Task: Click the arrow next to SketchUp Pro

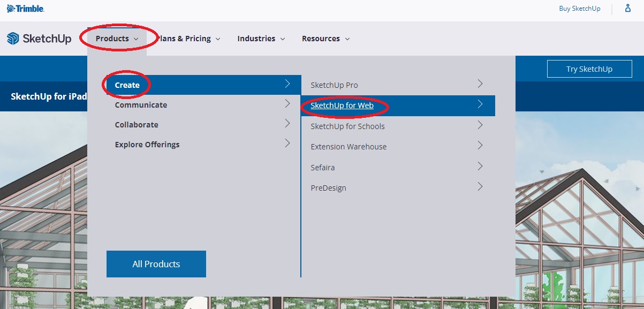Action: [480, 84]
